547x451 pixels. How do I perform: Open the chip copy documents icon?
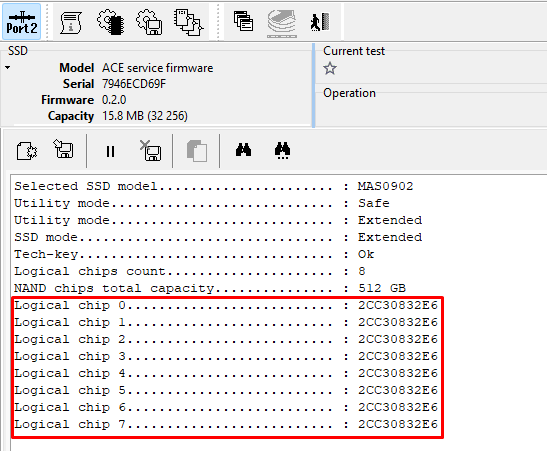click(188, 22)
